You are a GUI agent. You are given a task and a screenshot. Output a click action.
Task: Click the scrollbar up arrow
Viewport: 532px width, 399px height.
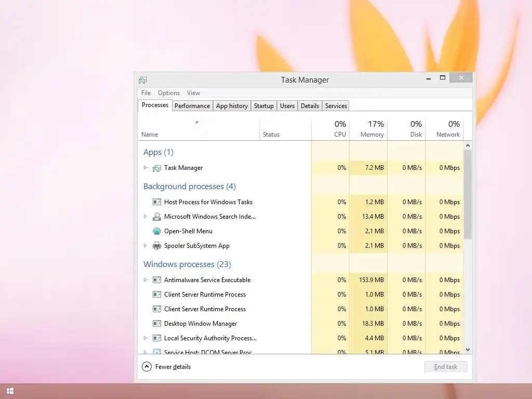[x=468, y=145]
